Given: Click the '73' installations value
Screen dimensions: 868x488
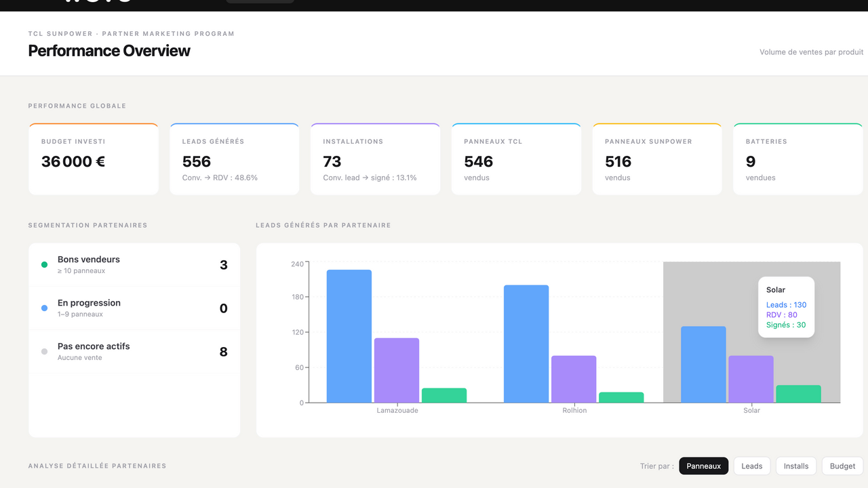Looking at the screenshot, I should [332, 162].
